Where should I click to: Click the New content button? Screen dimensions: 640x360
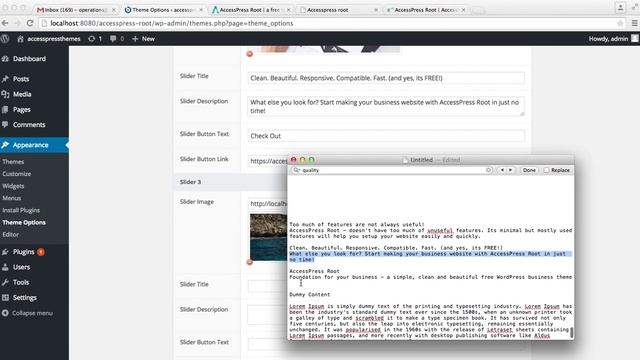143,39
